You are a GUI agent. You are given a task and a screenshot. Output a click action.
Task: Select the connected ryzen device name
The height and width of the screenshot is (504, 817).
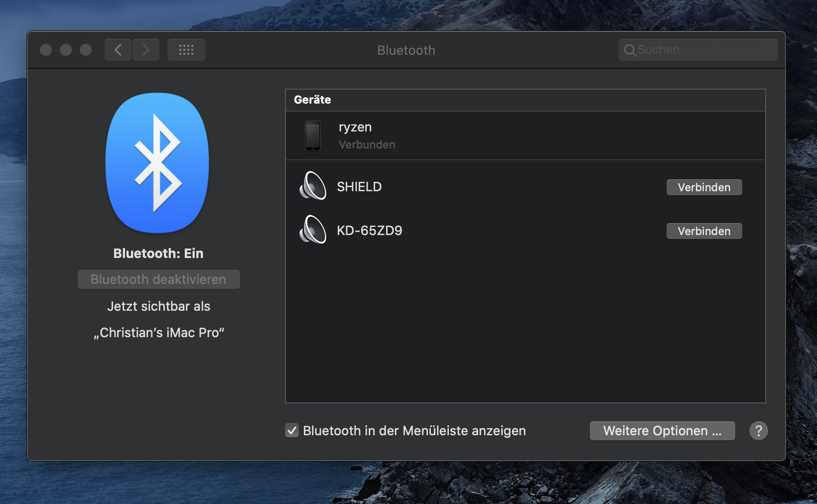[x=355, y=127]
